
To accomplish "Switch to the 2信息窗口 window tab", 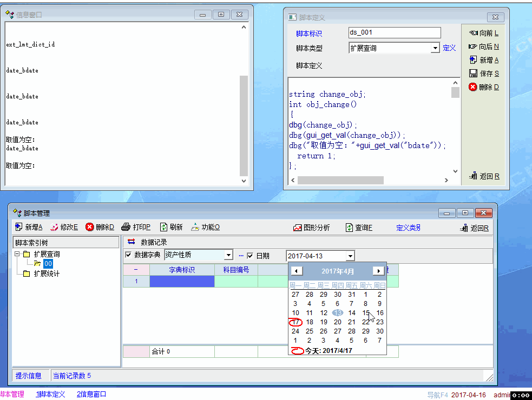I will tap(91, 395).
